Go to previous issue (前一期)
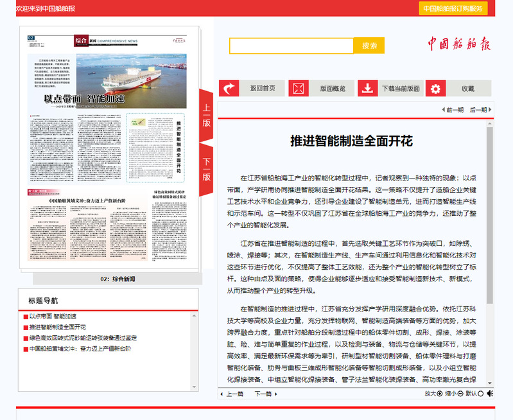The image size is (513, 420). [x=452, y=110]
